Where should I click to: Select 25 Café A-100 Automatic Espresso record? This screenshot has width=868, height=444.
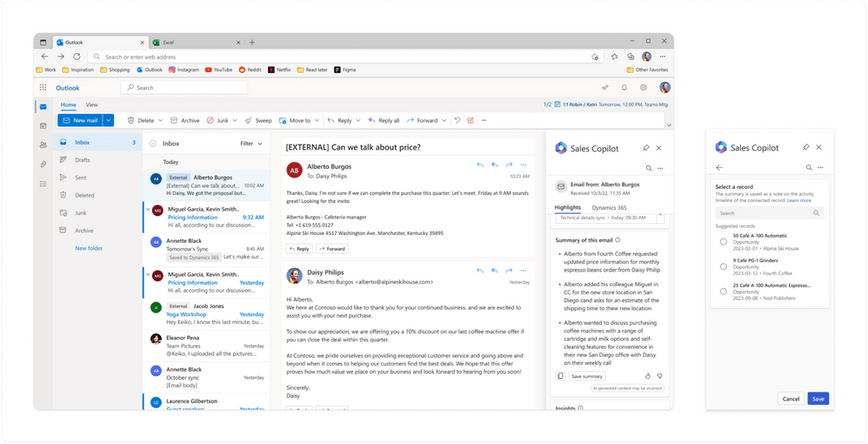click(723, 292)
